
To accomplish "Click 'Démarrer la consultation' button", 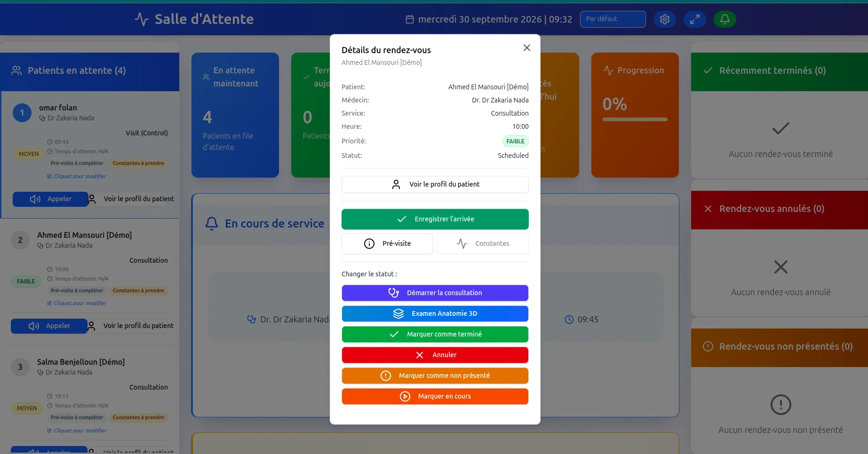I will (x=435, y=293).
